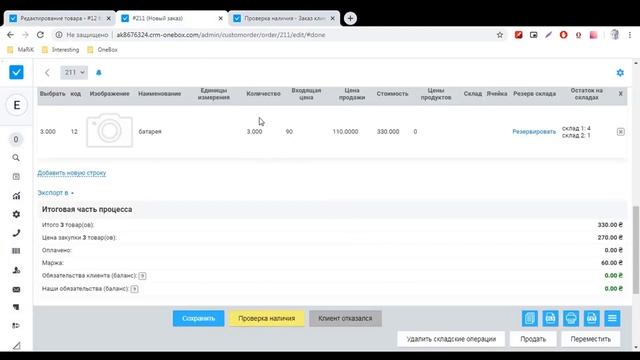The image size is (640, 360).
Task: Click the print icon blue button
Action: point(571,318)
